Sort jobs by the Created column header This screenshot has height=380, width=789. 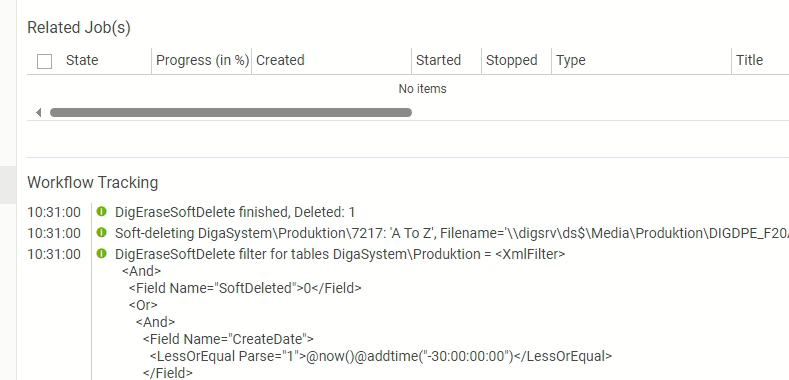[280, 60]
